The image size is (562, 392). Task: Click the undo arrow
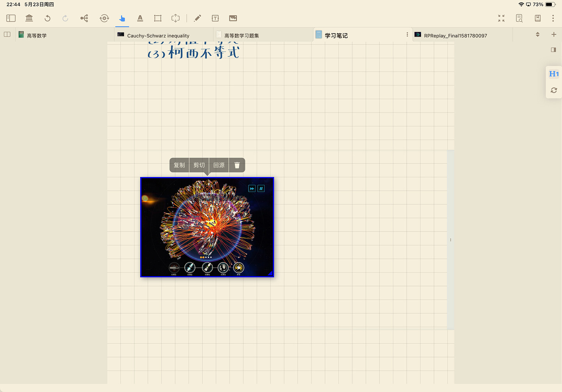(x=47, y=18)
